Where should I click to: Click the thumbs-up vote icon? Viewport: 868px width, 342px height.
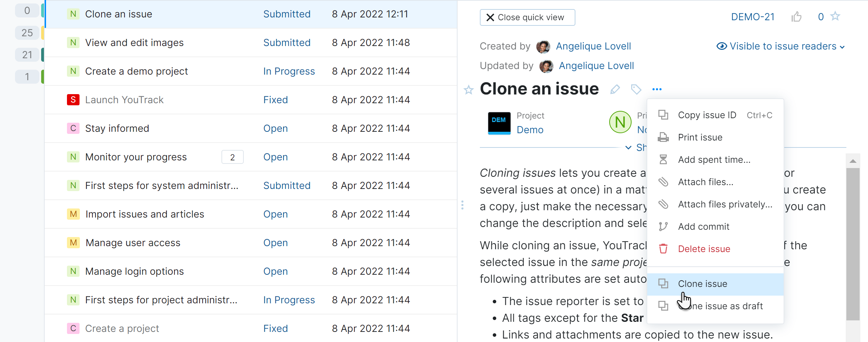[x=796, y=17]
